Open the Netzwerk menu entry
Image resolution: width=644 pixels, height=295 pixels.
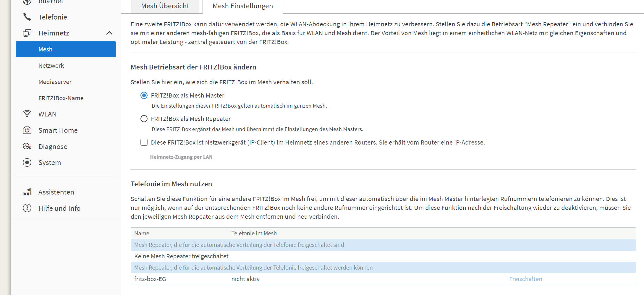pyautogui.click(x=51, y=65)
